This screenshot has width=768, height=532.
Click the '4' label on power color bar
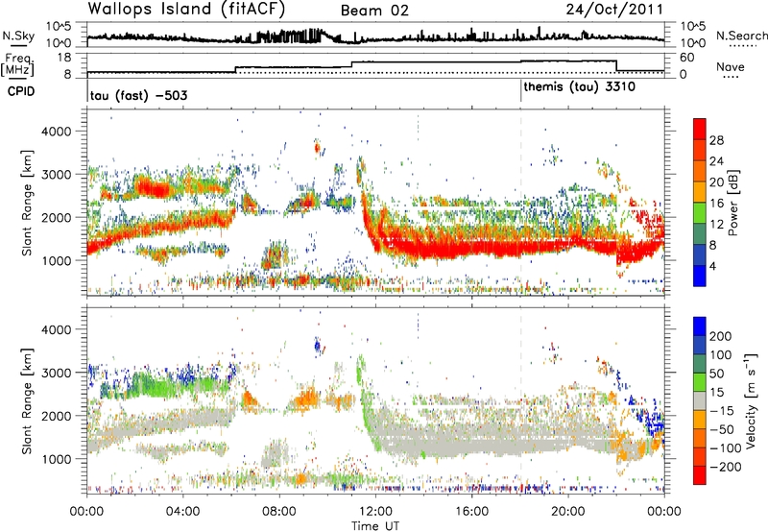click(x=713, y=267)
